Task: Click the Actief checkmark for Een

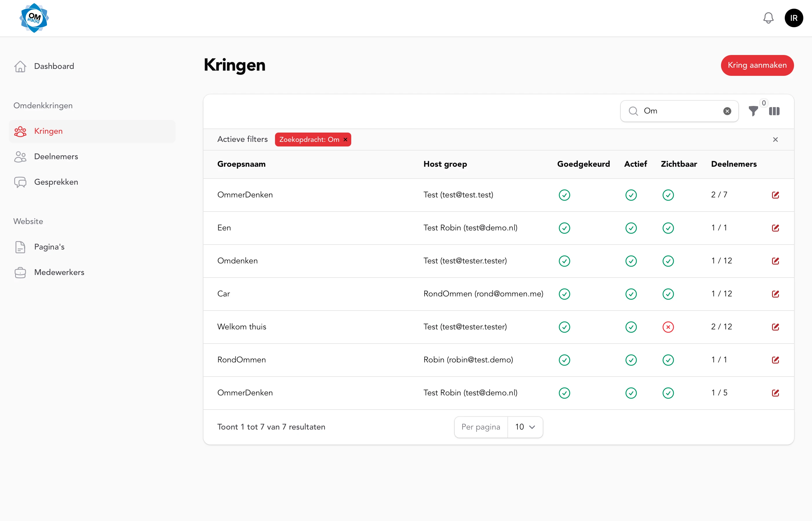Action: [631, 228]
